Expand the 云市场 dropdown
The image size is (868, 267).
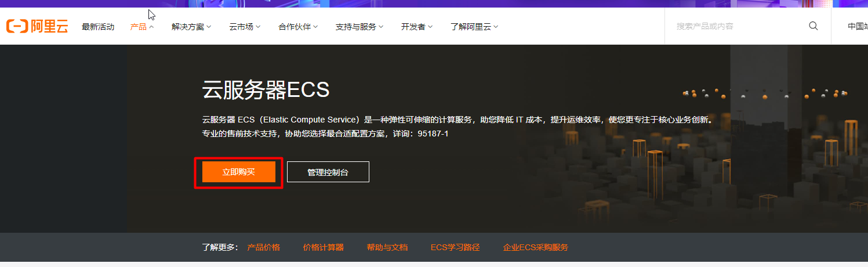pos(245,27)
